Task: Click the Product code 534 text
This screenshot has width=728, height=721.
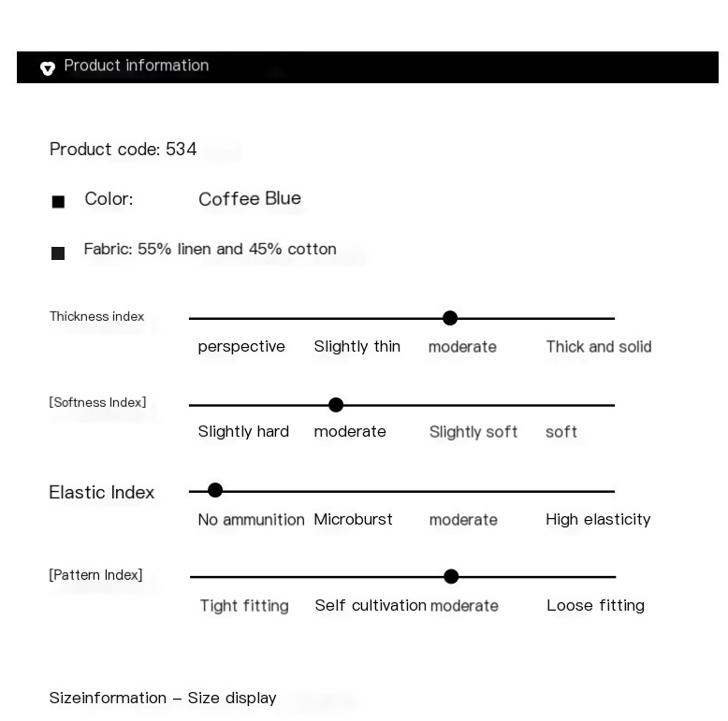Action: tap(123, 150)
